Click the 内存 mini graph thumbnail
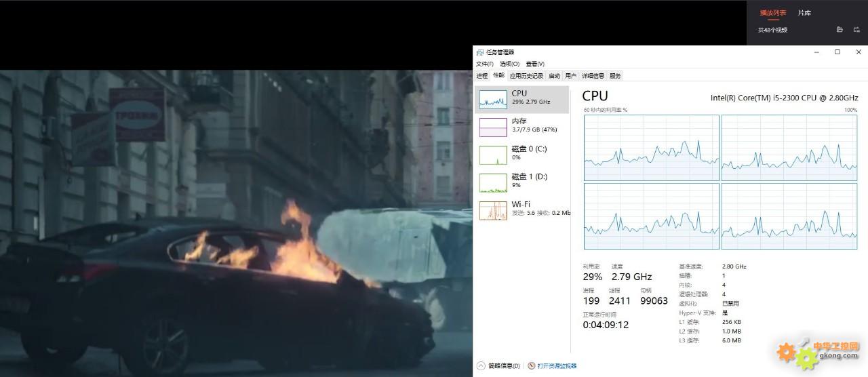 tap(493, 127)
